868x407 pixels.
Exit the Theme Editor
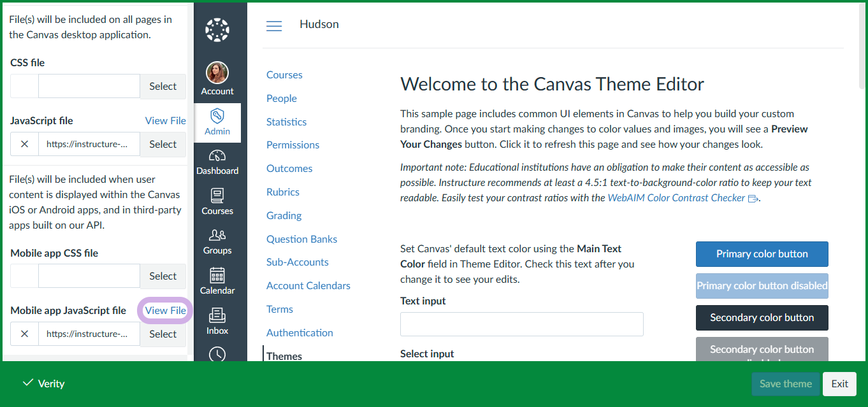tap(839, 383)
